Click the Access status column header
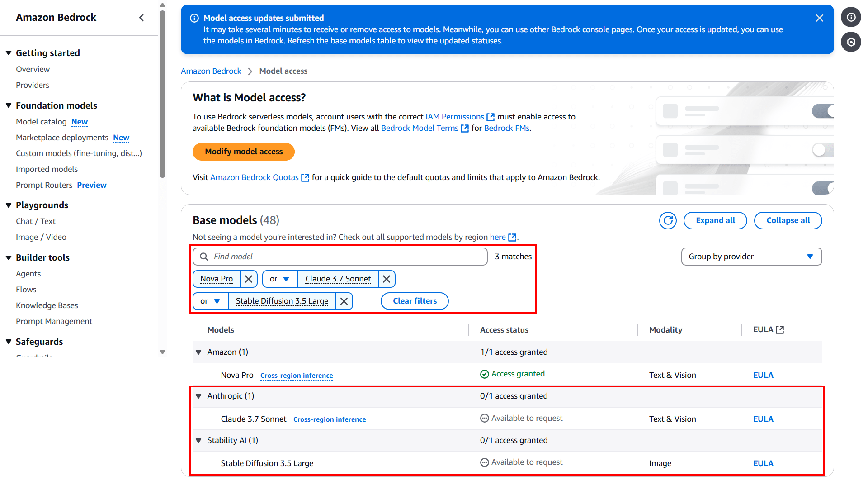Screen dimensions: 868x500 pos(504,330)
